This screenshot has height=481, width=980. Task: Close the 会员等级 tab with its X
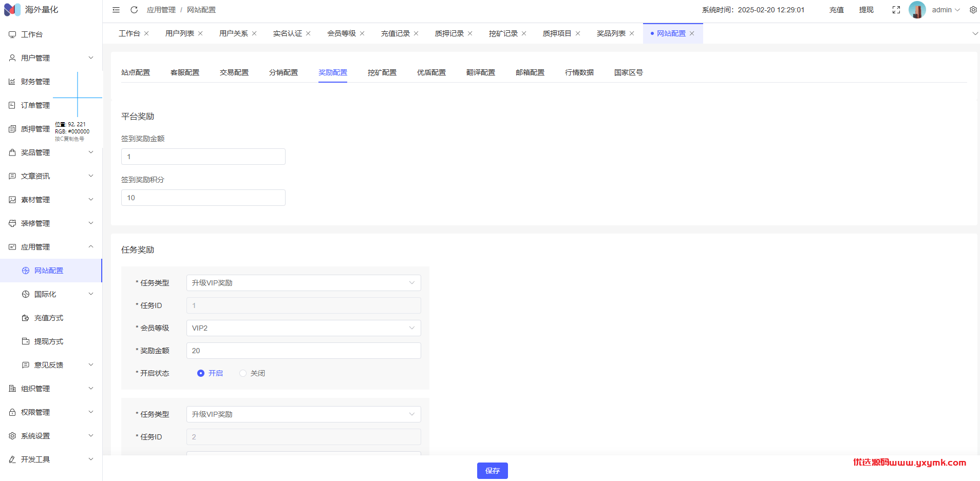click(362, 33)
